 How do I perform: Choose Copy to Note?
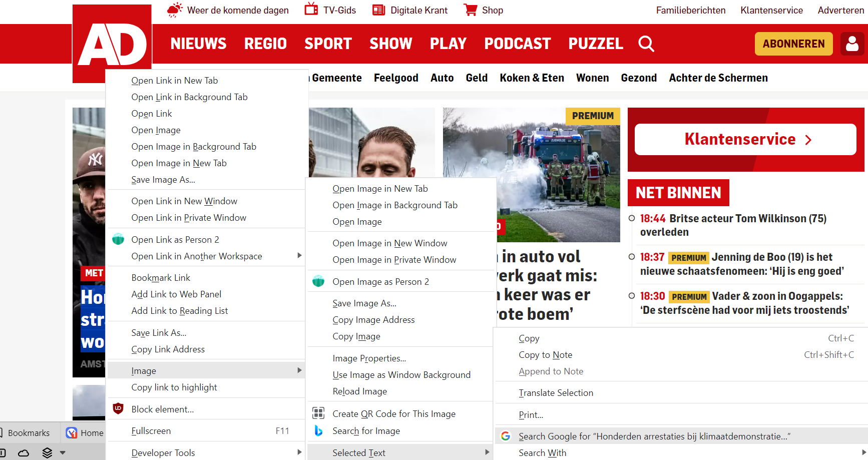[681, 354]
